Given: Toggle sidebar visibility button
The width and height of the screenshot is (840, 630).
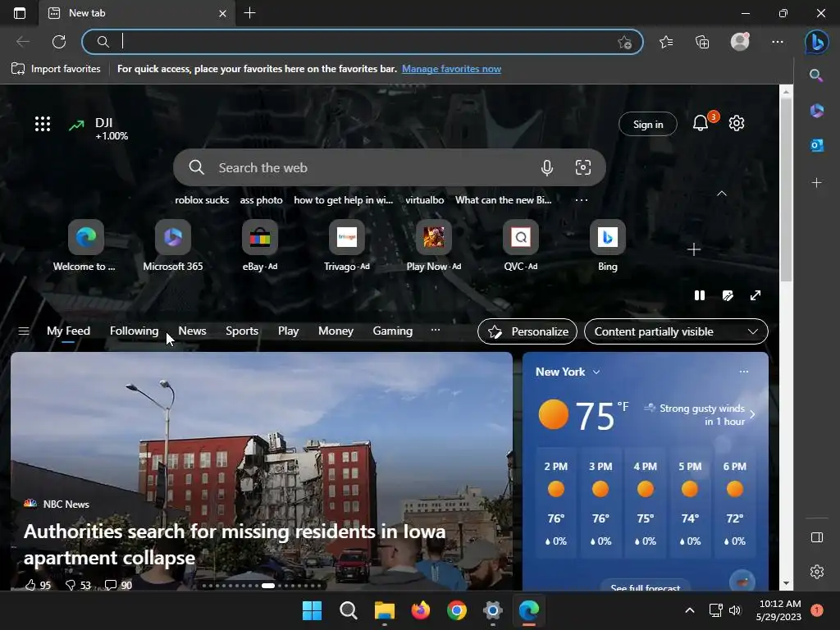Looking at the screenshot, I should pos(816,537).
